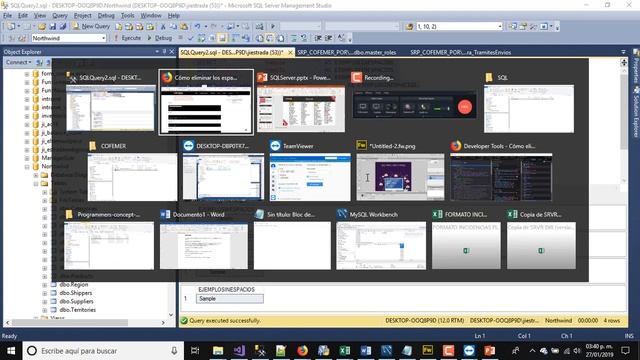Screen dimensions: 640x360
Task: Click the 'Escribe aquí para buscar' search box
Action: click(x=102, y=351)
